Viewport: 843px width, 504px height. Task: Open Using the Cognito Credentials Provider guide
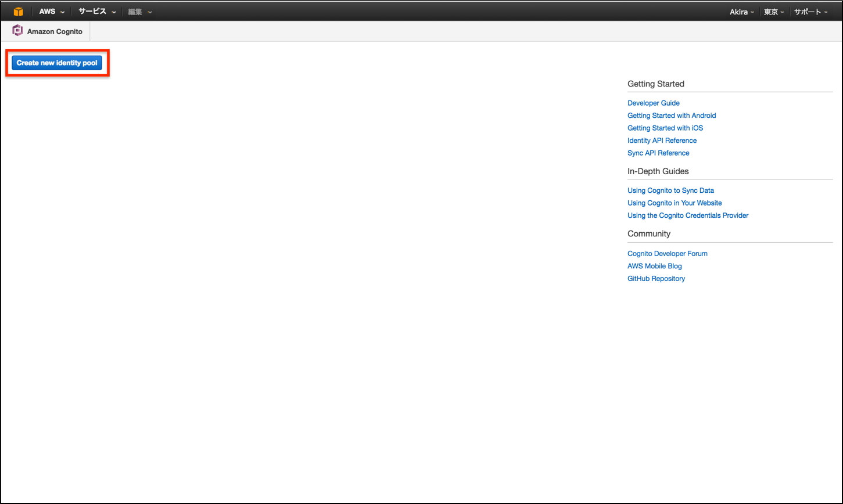(688, 215)
